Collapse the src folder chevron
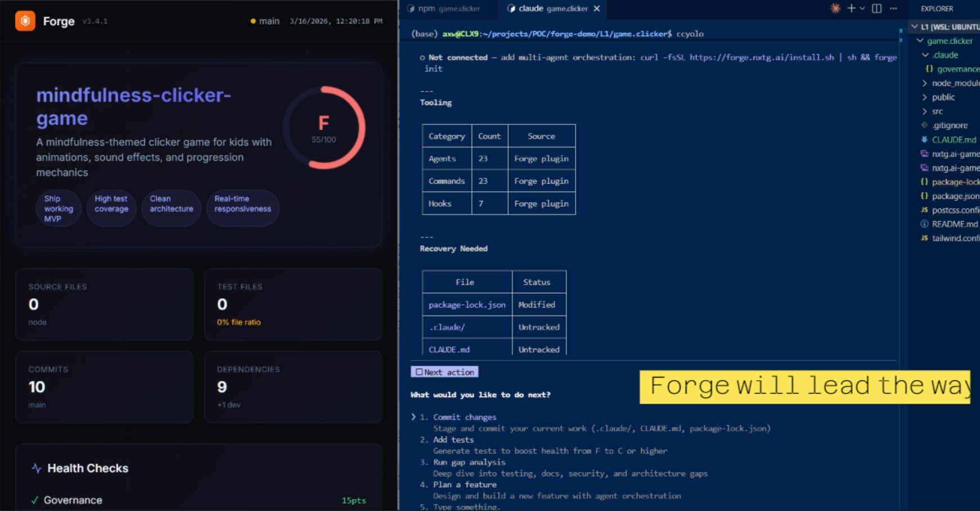Image resolution: width=980 pixels, height=511 pixels. [x=925, y=111]
